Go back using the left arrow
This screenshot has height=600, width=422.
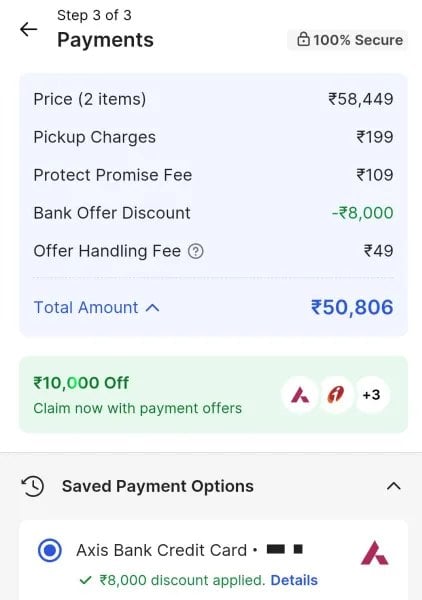point(29,29)
